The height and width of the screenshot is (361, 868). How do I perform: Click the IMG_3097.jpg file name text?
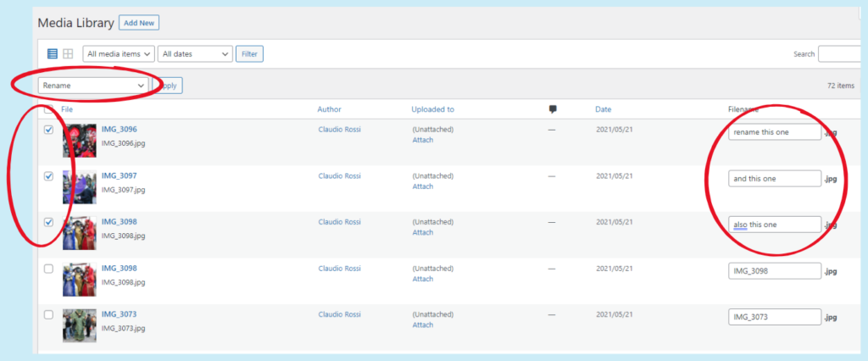(x=124, y=190)
